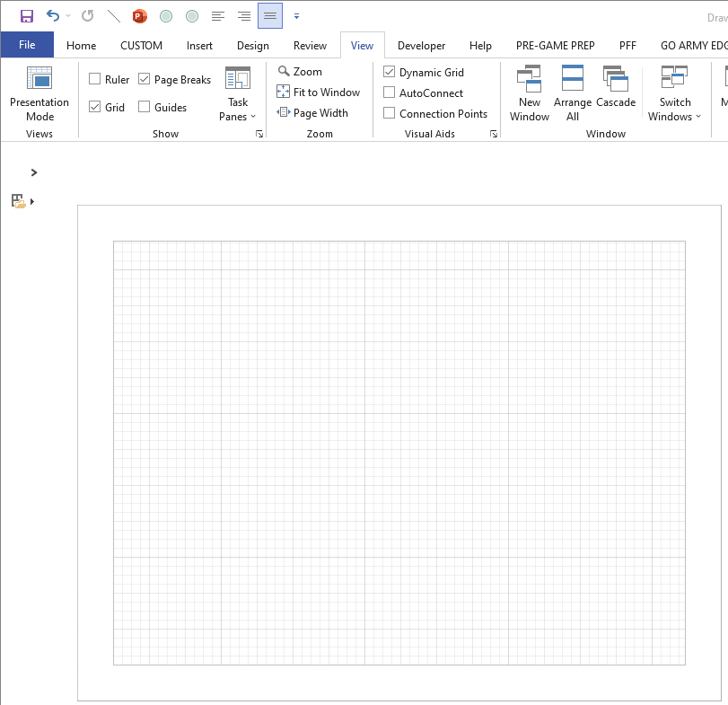Open the Switch Windows dropdown

point(674,93)
